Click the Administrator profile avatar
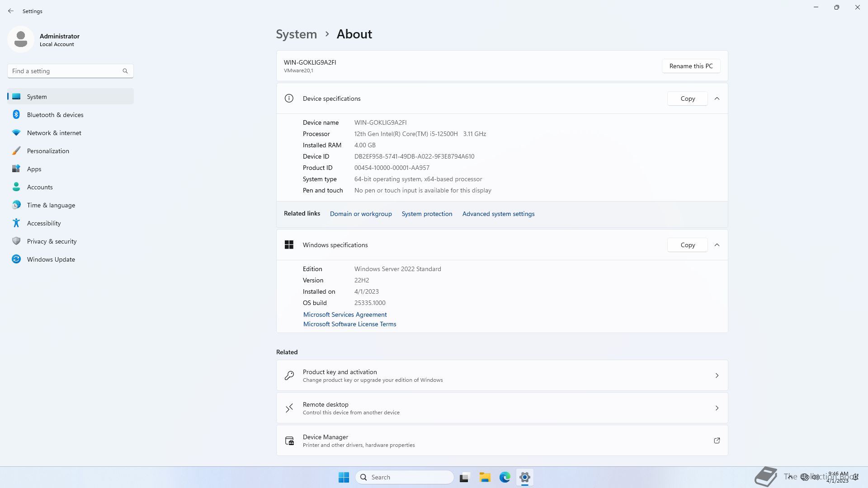This screenshot has width=868, height=488. point(21,39)
